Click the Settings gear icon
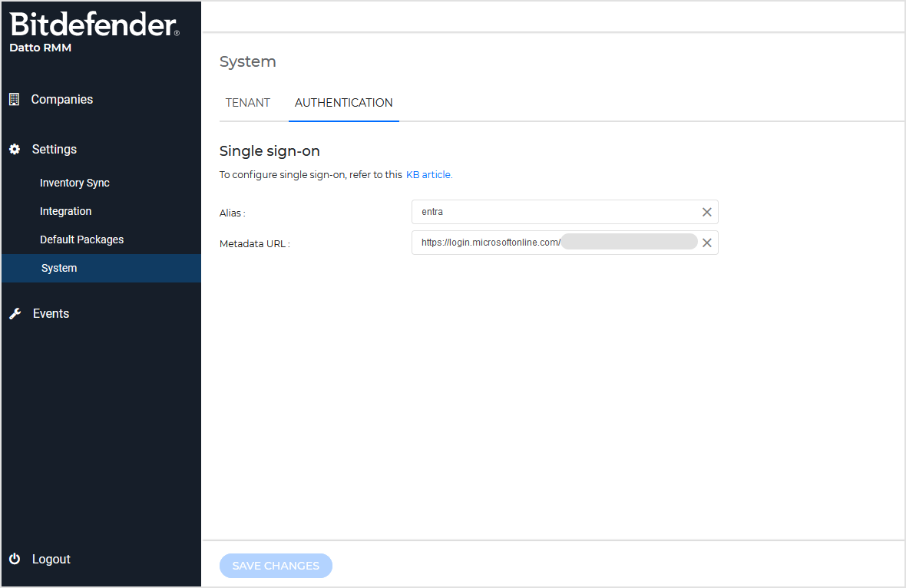This screenshot has height=588, width=906. 14,149
